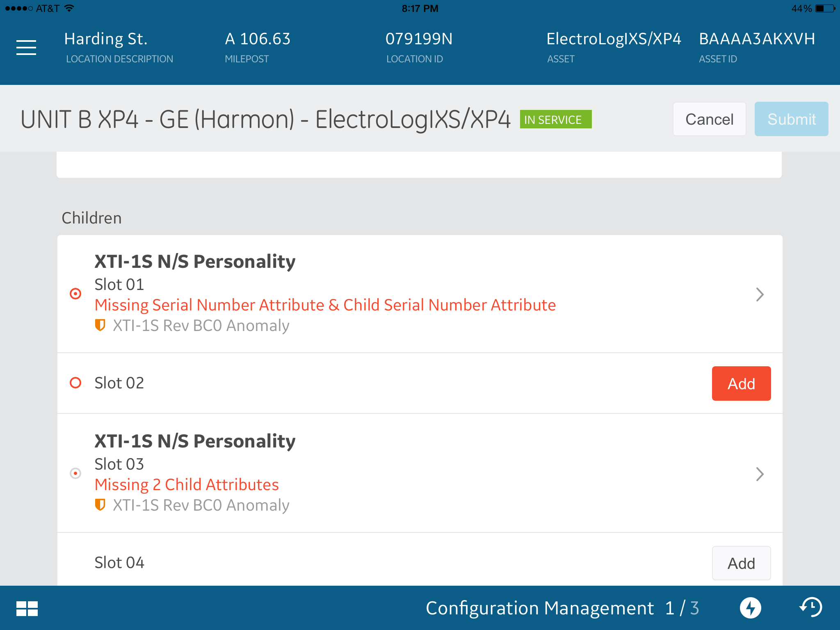
Task: Tap the shield anomaly icon for Slot 01
Action: [x=100, y=325]
